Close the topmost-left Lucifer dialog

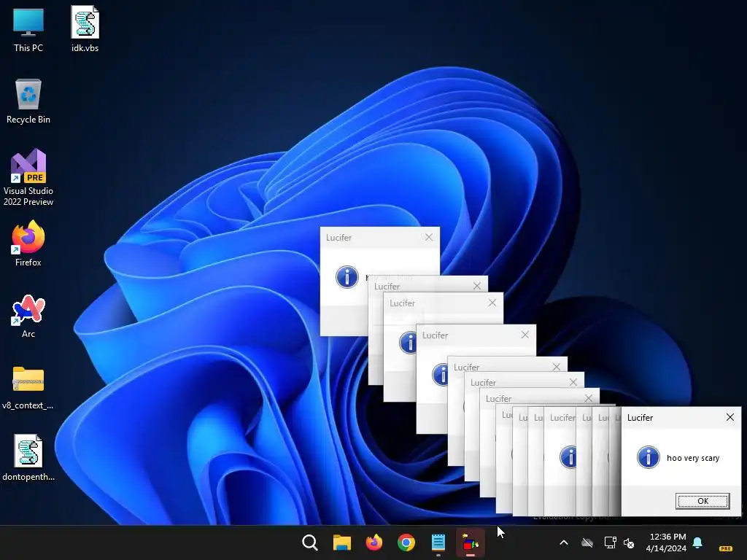pos(429,237)
